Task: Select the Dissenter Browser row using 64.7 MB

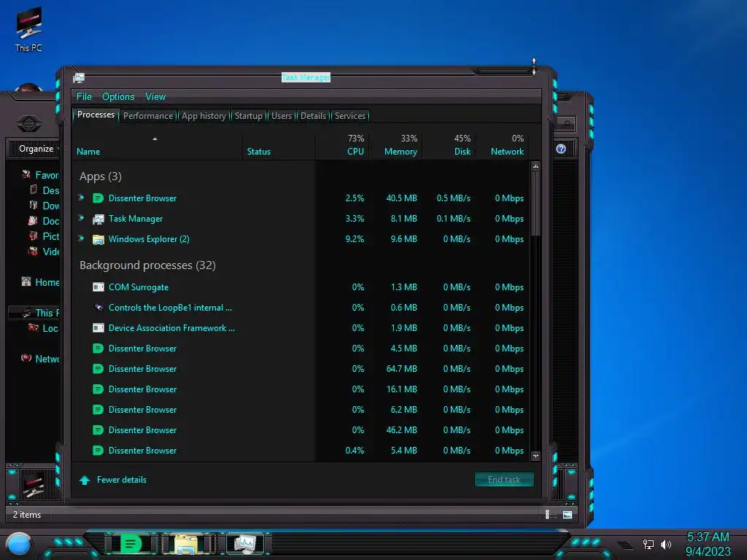Action: (301, 369)
